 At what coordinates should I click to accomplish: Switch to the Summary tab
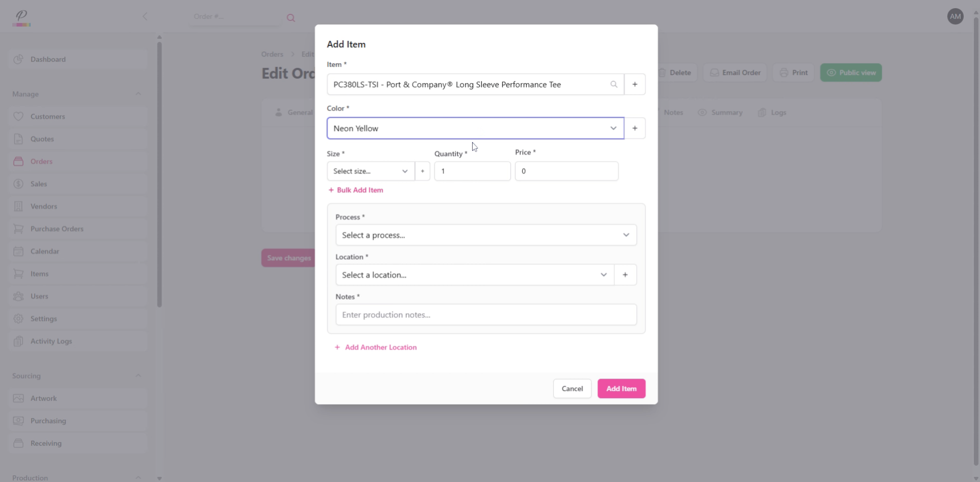pyautogui.click(x=720, y=112)
